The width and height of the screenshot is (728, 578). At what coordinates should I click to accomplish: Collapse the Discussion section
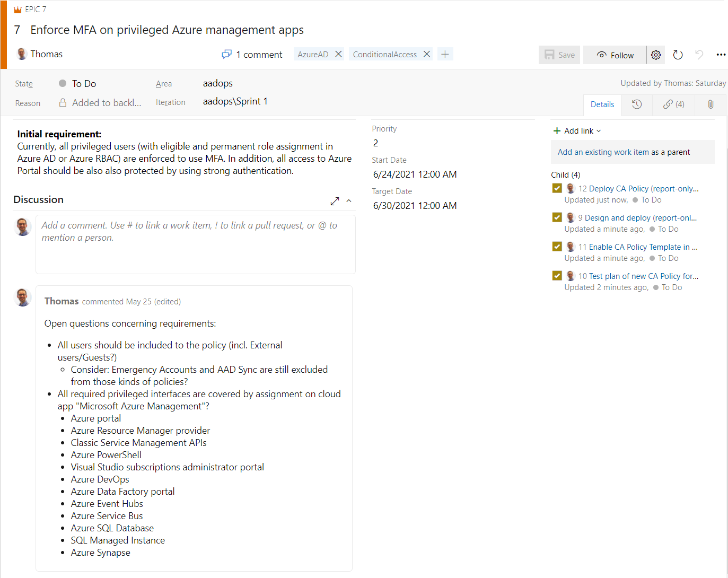coord(349,201)
